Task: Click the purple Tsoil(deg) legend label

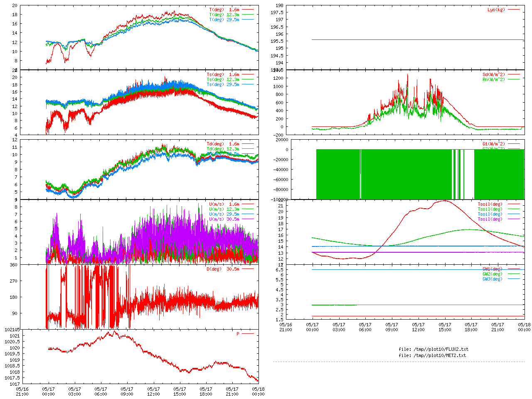Action: (490, 219)
